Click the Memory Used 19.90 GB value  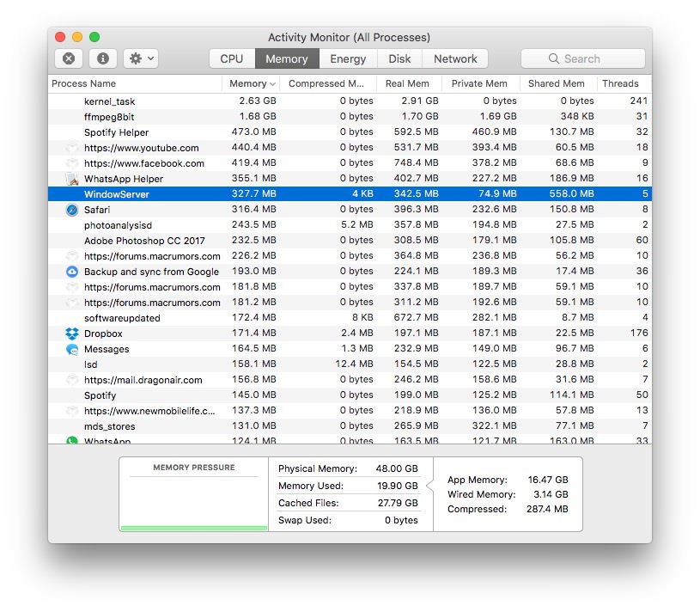click(398, 486)
